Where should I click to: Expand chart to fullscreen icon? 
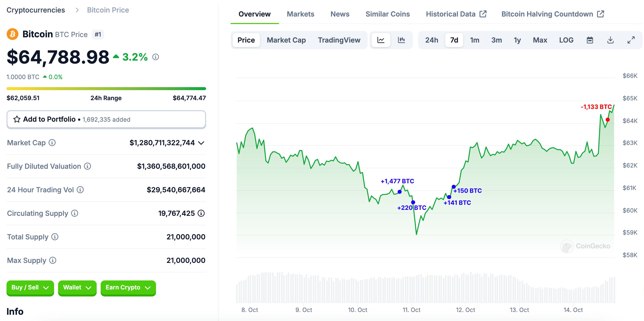click(631, 40)
